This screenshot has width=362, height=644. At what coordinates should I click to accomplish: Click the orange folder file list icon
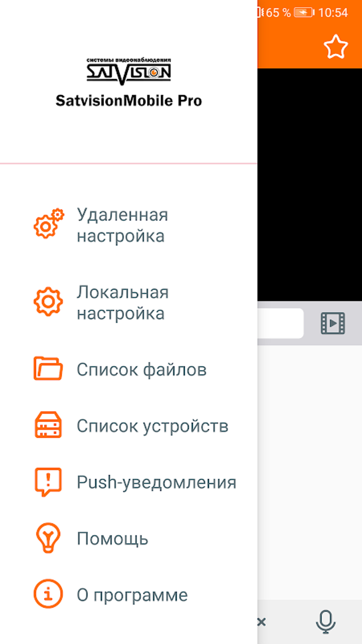pyautogui.click(x=48, y=368)
